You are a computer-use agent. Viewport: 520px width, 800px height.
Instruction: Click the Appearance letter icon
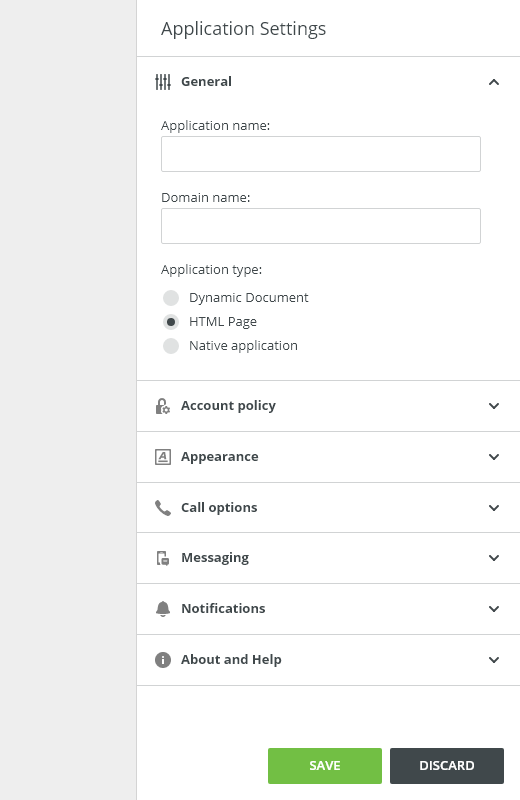tap(163, 457)
